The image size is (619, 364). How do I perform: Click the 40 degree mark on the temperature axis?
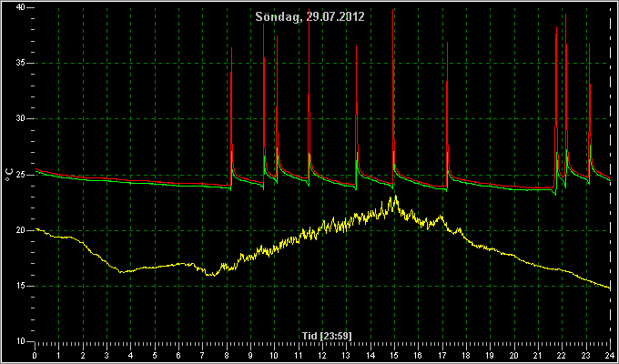click(22, 7)
